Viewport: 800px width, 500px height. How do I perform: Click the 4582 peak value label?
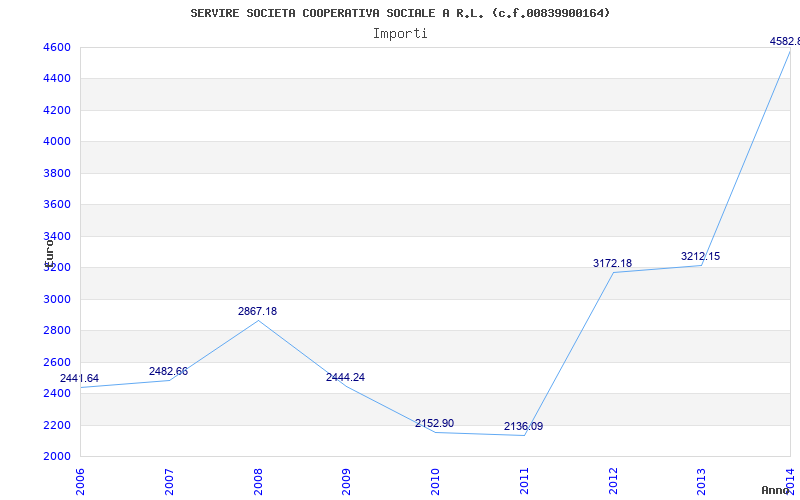(785, 41)
